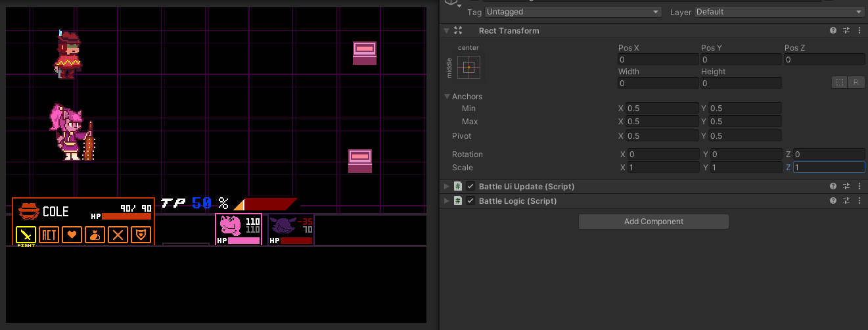Click the Rotation X field
The height and width of the screenshot is (330, 868).
663,154
